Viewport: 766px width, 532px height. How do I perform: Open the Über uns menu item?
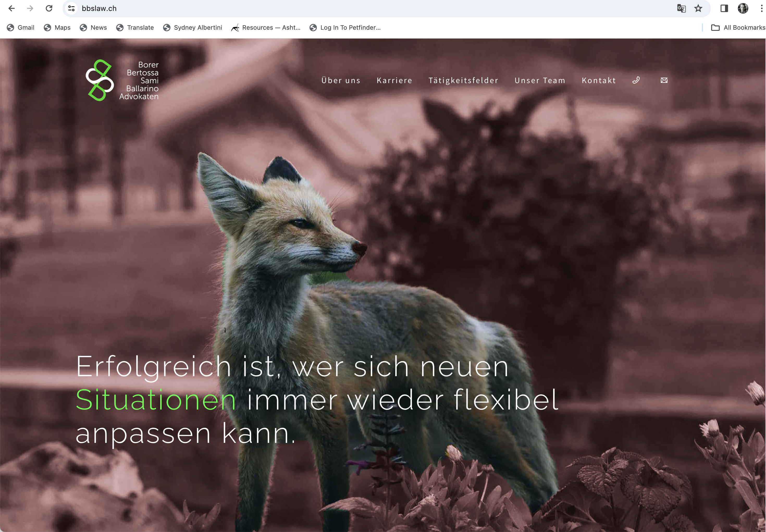pyautogui.click(x=341, y=80)
